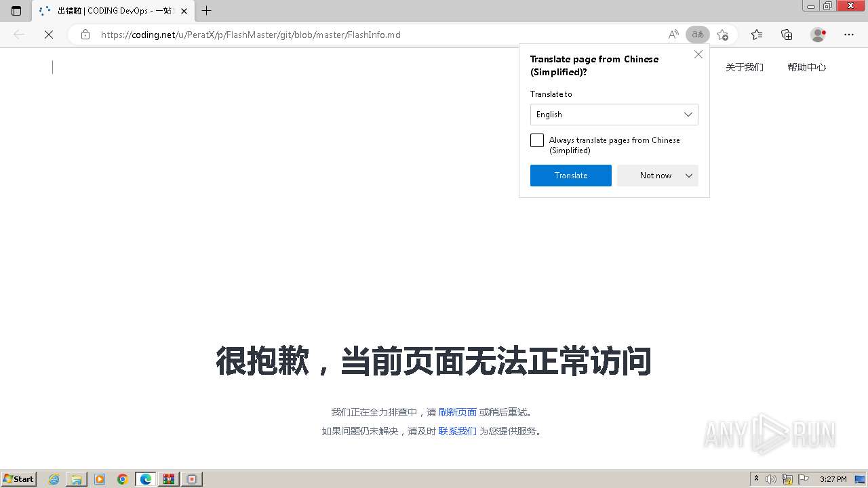The height and width of the screenshot is (488, 868).
Task: Open File Explorer from the taskbar
Action: tap(77, 479)
